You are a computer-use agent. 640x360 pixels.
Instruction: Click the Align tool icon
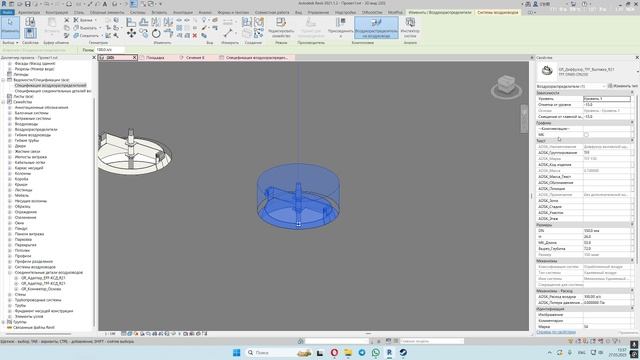[x=131, y=22]
